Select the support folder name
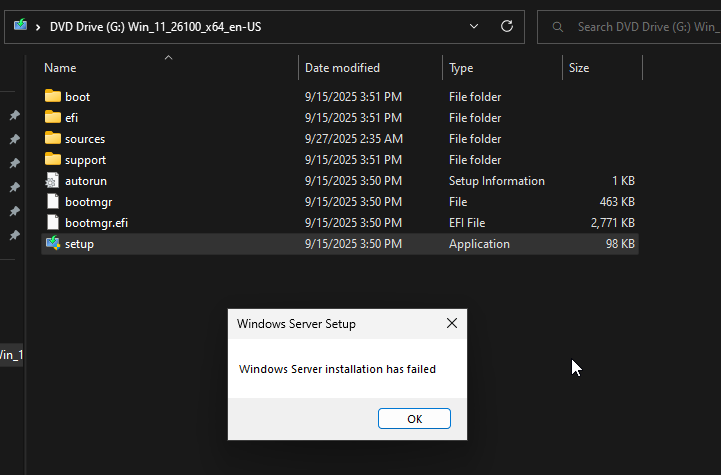The width and height of the screenshot is (721, 475). click(x=85, y=160)
